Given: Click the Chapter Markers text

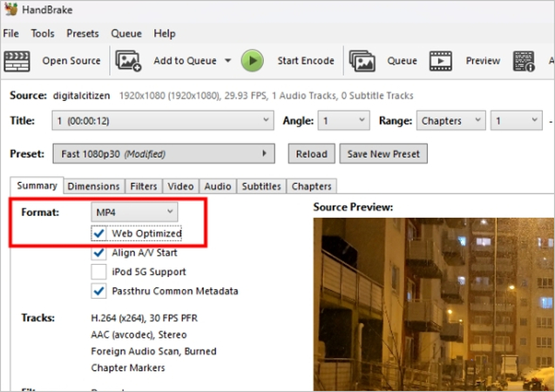Looking at the screenshot, I should (128, 368).
